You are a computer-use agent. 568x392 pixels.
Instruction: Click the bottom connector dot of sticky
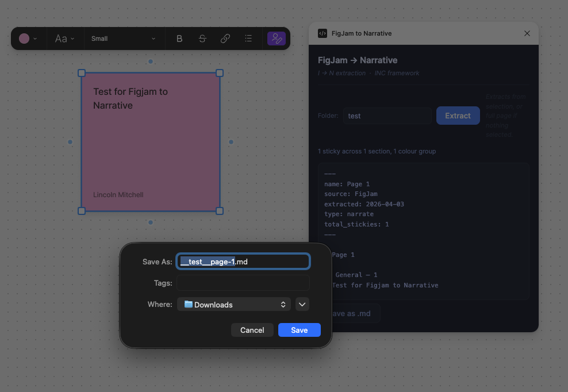point(150,222)
